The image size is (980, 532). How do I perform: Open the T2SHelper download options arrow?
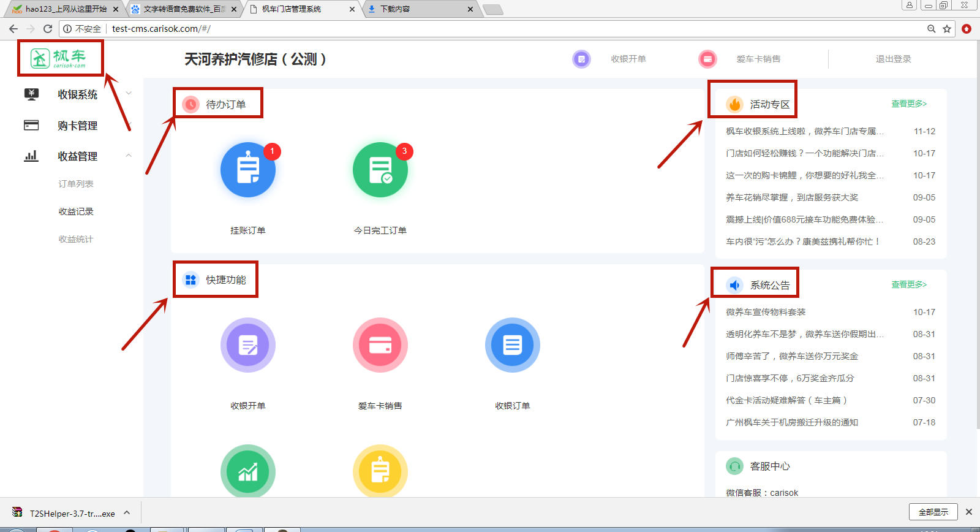pos(127,513)
